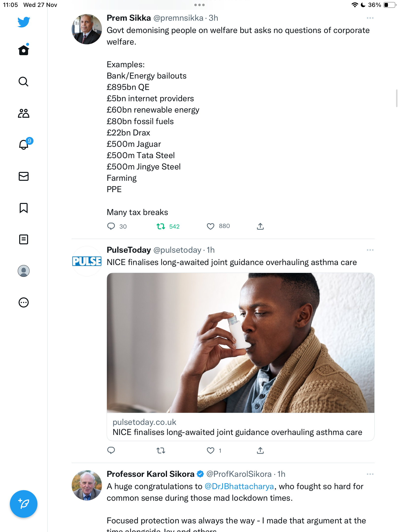Undo retweet on Prem Sikka's tweet
The image size is (399, 532).
click(x=161, y=226)
